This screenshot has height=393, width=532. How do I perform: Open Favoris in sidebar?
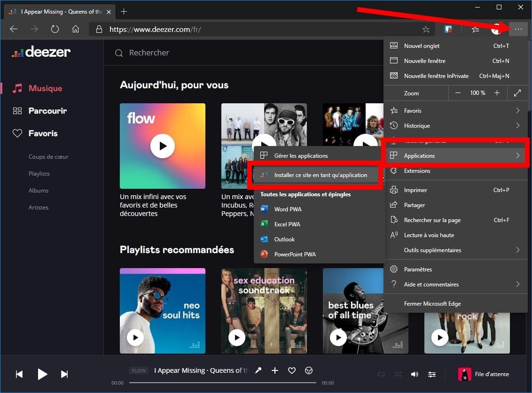point(35,133)
